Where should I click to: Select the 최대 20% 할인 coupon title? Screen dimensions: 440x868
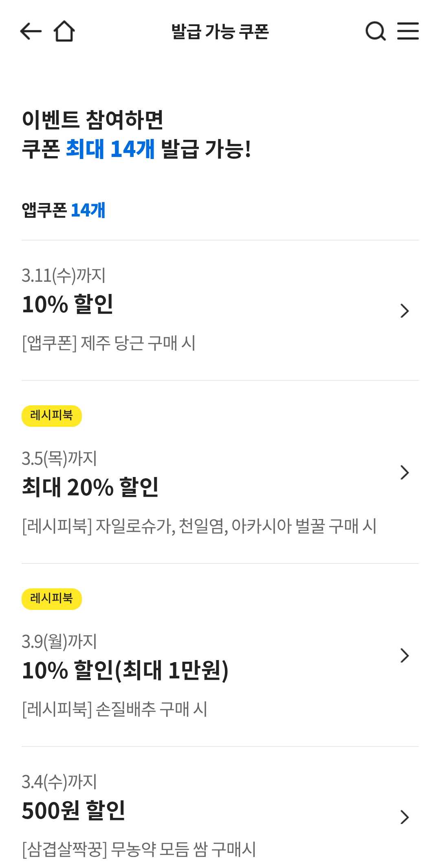[90, 487]
